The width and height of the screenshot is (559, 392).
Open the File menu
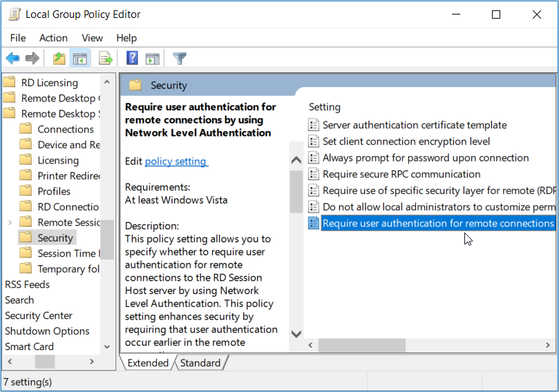pyautogui.click(x=18, y=38)
